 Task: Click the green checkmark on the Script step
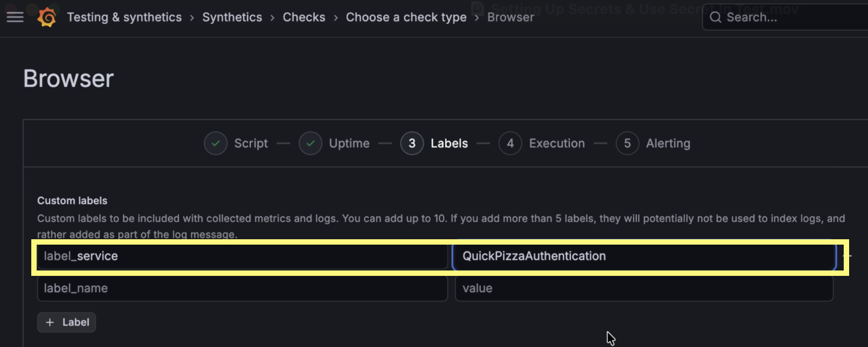tap(216, 143)
